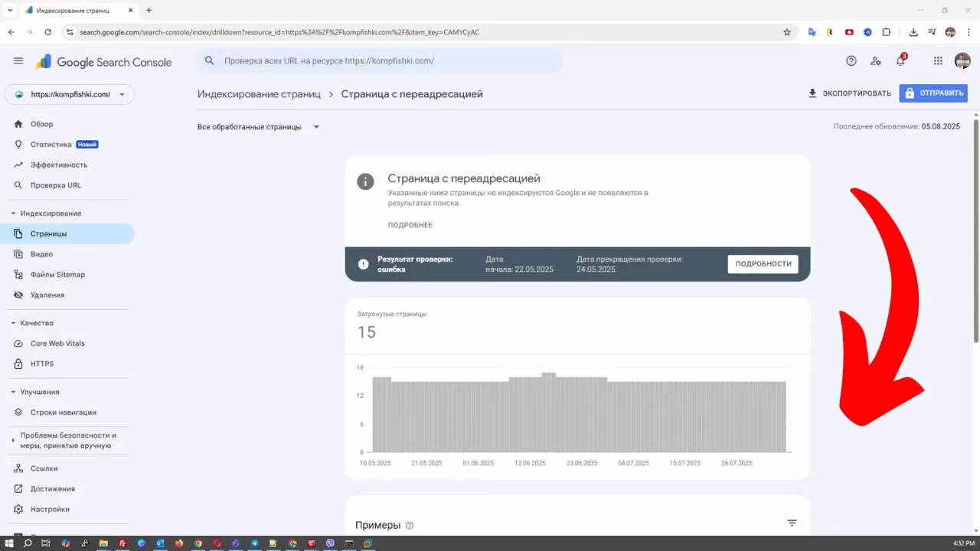This screenshot has width=980, height=551.
Task: Collapse the Индексирование section in the sidebar
Action: click(x=12, y=213)
